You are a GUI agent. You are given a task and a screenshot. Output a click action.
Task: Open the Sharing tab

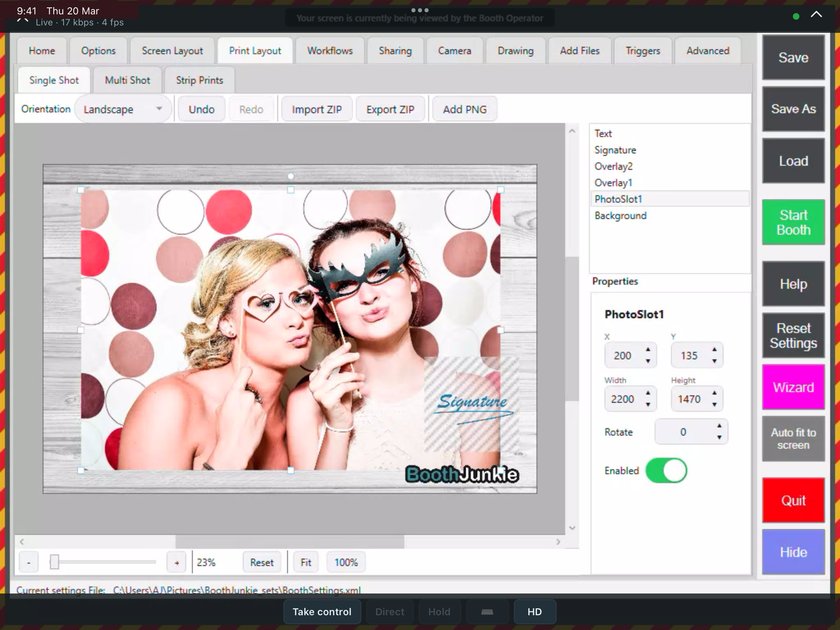point(395,51)
